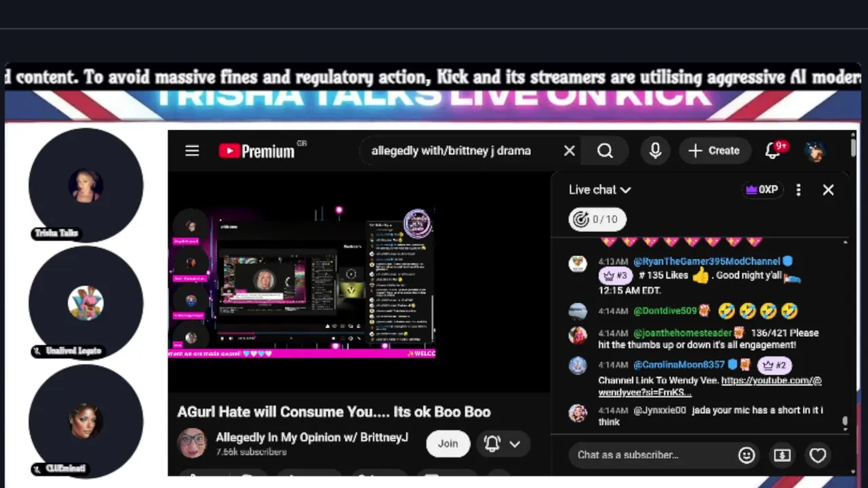Select the Unalived Legato participant circle
This screenshot has height=488, width=868.
click(85, 303)
